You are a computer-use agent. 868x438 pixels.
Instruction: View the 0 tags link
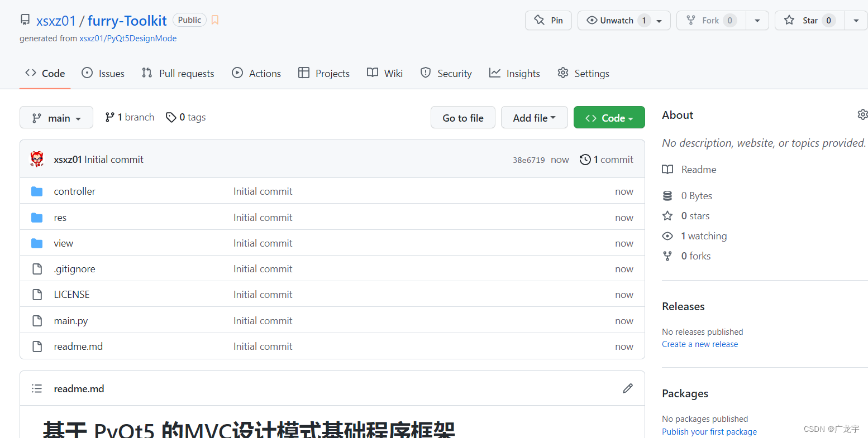pos(186,117)
